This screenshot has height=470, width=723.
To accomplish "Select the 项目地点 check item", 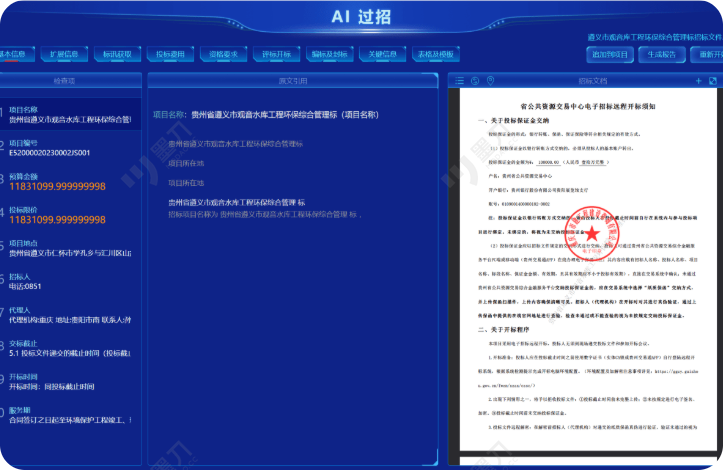I will [70, 248].
